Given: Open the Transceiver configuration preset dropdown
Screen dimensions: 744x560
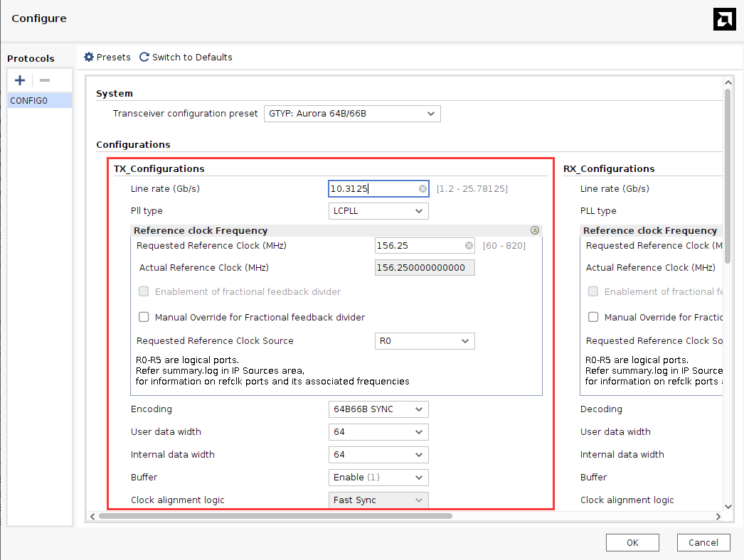Looking at the screenshot, I should pyautogui.click(x=352, y=114).
